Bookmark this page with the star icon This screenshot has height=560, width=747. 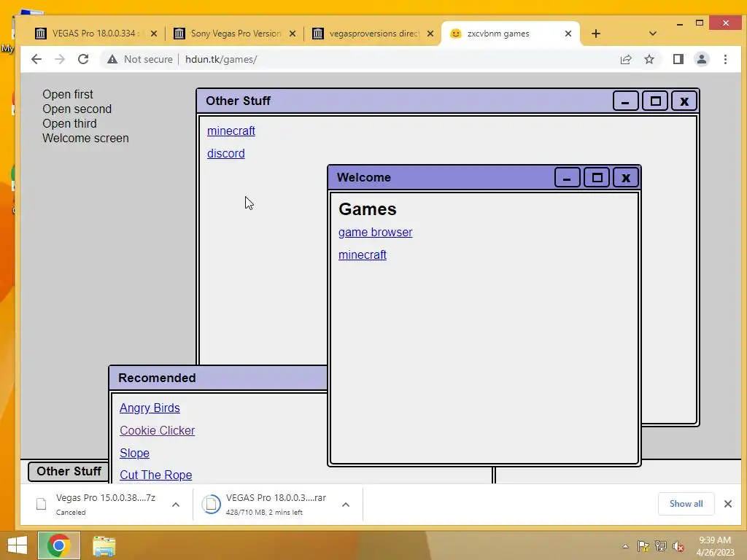click(649, 59)
